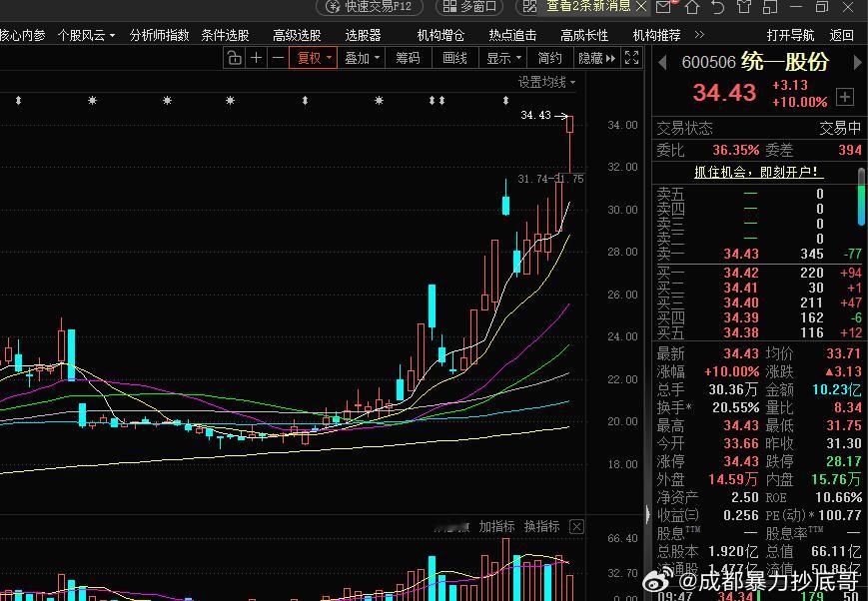
Task: Open the 条件选股 menu item
Action: tap(227, 33)
